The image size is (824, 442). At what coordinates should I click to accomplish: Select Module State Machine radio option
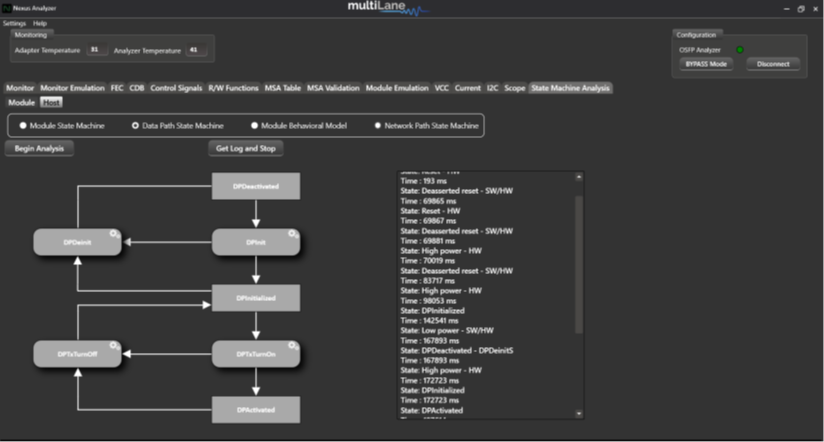click(x=23, y=126)
